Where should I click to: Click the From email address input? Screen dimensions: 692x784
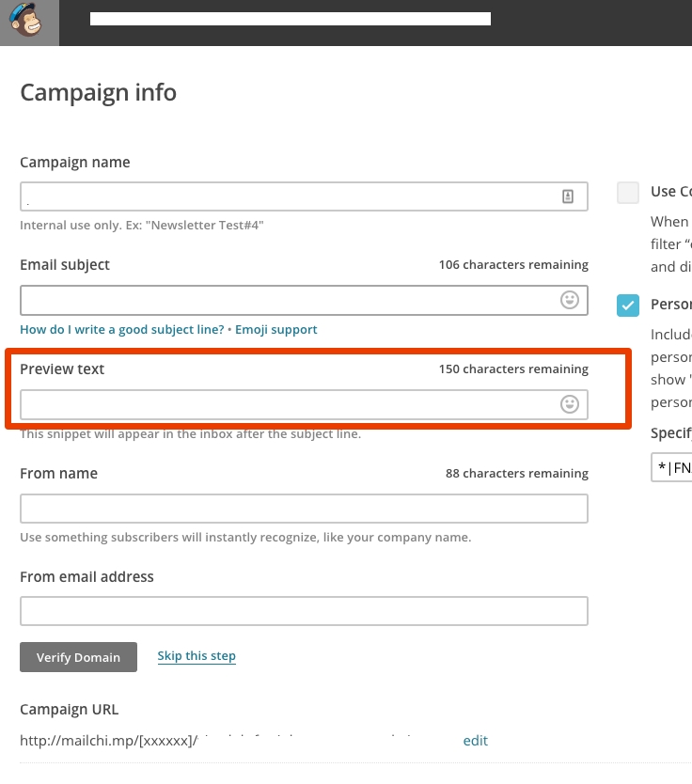pyautogui.click(x=282, y=611)
